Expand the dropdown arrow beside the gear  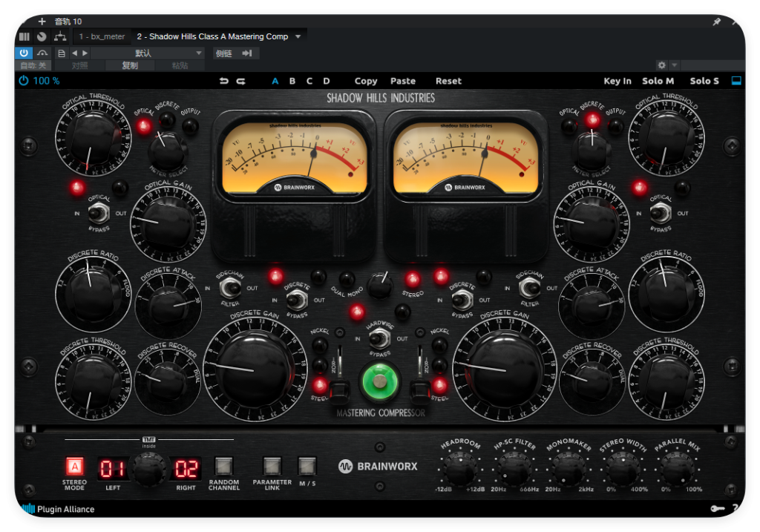674,65
